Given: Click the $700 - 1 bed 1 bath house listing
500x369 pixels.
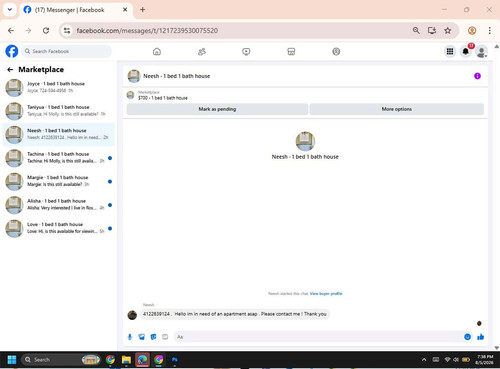Looking at the screenshot, I should tap(163, 98).
